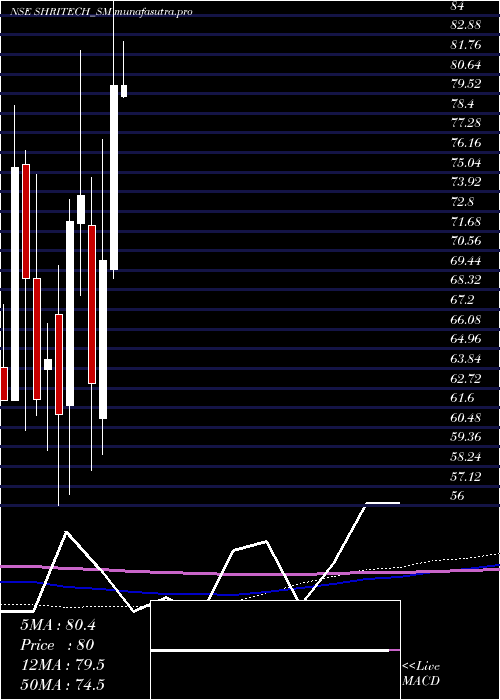
Task: Click the Price : 80 readout
Action: point(57,645)
